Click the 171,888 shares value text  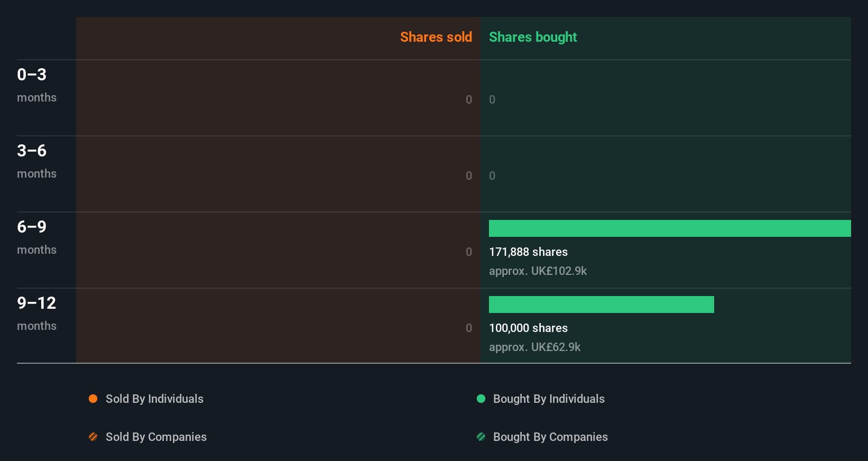point(528,252)
